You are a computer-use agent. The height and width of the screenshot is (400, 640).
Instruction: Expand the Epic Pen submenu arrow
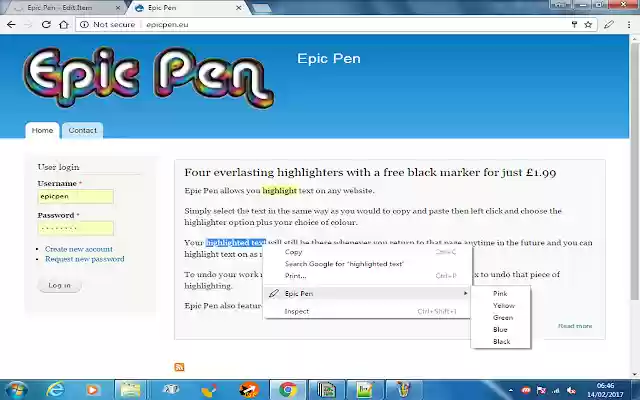click(465, 293)
